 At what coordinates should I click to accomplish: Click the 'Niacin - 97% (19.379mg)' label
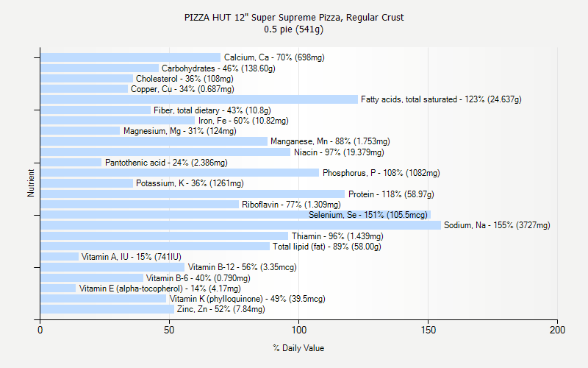339,152
